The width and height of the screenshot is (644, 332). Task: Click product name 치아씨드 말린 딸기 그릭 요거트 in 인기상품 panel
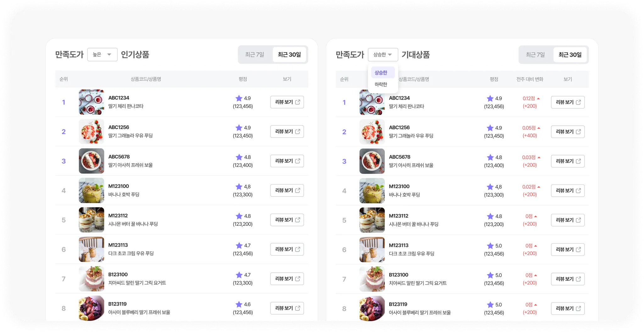(137, 283)
